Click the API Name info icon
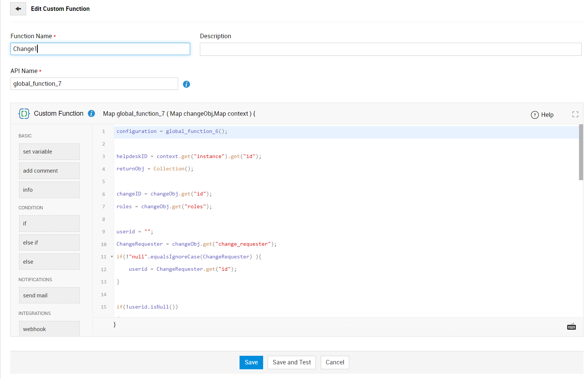 (186, 84)
